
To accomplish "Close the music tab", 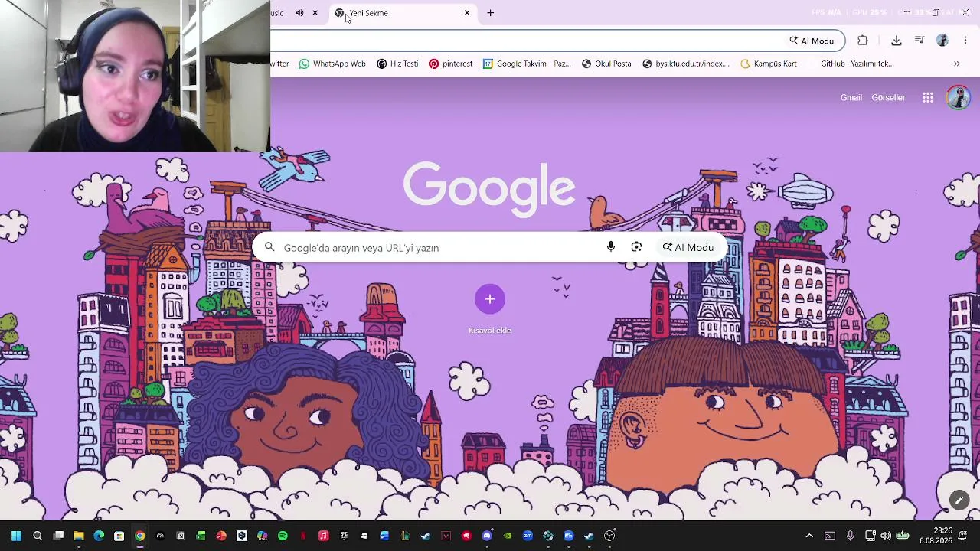I will 315,13.
